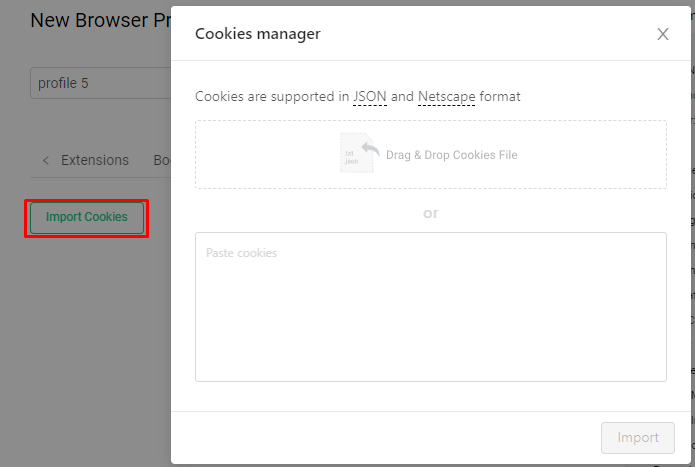The width and height of the screenshot is (695, 467).
Task: Click the word "format" after Netscape
Action: point(500,97)
